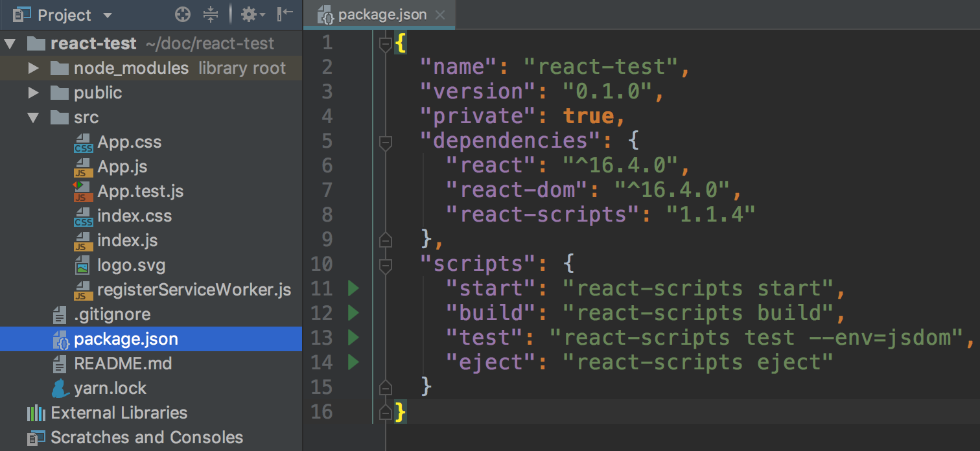
Task: Run the eject script gutter arrow
Action: 353,362
